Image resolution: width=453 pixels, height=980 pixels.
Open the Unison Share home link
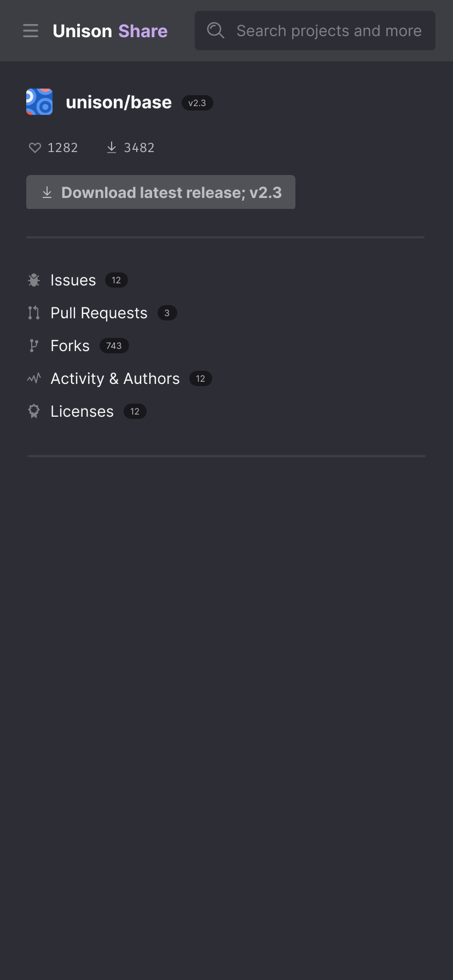pos(109,31)
